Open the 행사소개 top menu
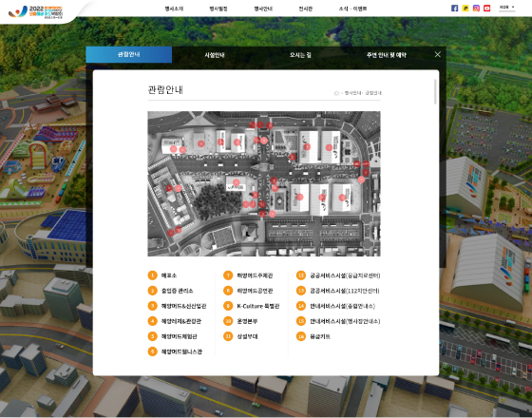Image resolution: width=532 pixels, height=418 pixels. click(x=174, y=9)
